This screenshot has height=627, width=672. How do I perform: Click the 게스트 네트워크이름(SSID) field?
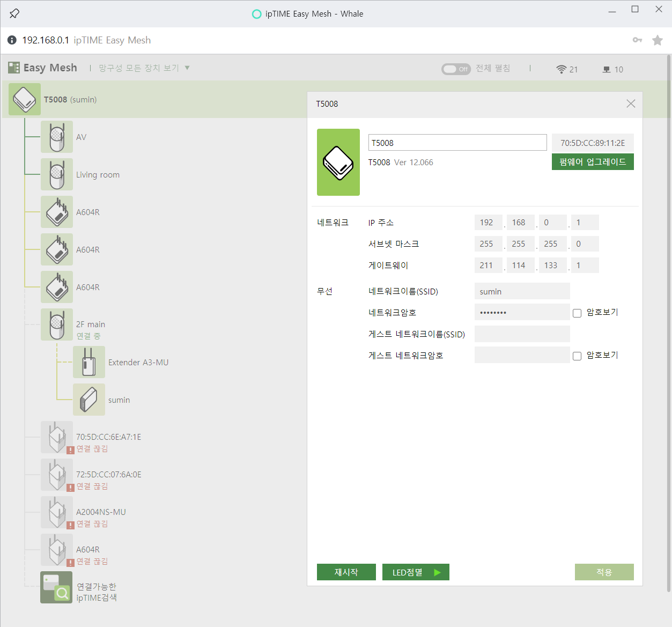[522, 334]
